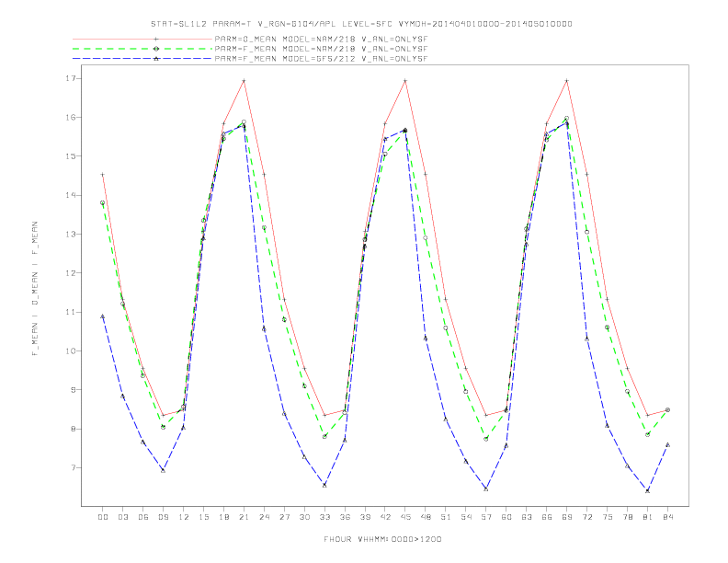The height and width of the screenshot is (563, 728).
Task: Click the red line's peak point at hour 21
Action: [244, 81]
